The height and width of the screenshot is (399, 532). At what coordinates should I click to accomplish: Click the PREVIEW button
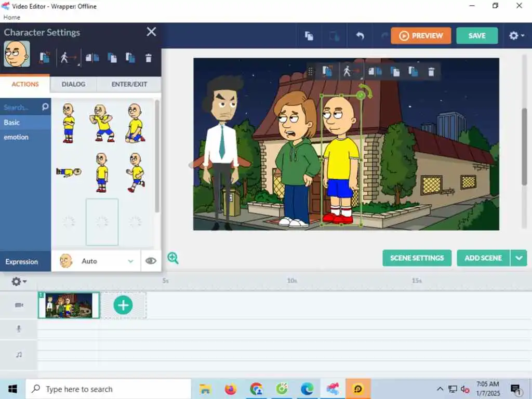421,36
